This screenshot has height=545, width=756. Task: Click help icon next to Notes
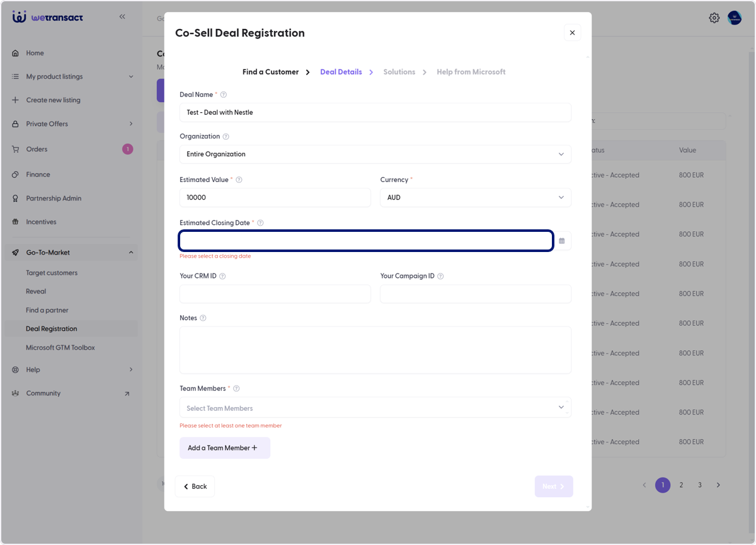203,318
